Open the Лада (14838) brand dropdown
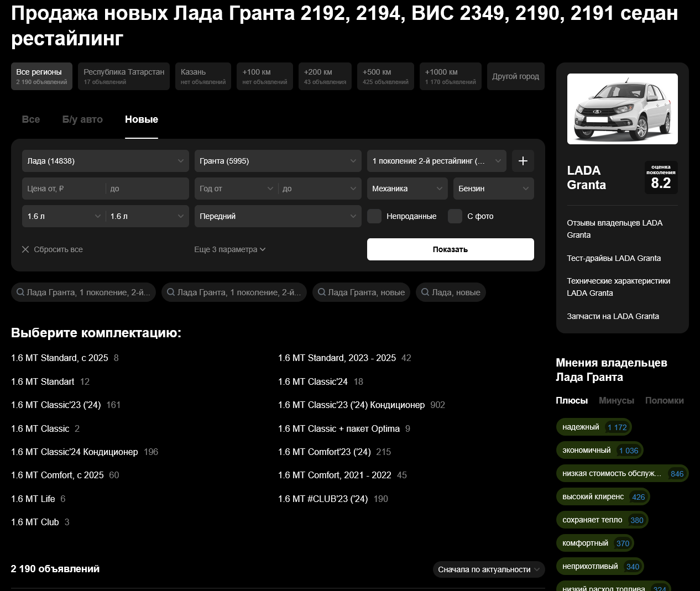 [106, 161]
